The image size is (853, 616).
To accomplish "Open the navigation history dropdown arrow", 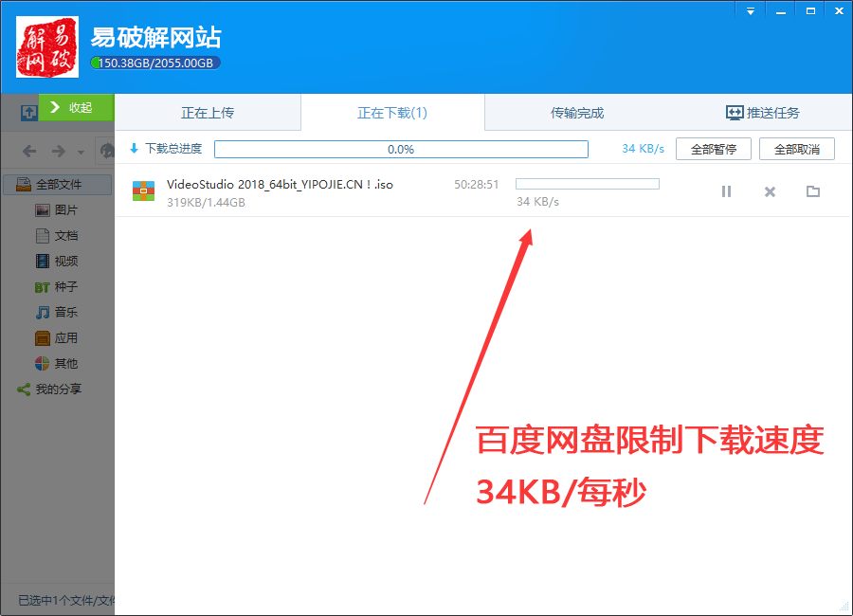I will (81, 153).
